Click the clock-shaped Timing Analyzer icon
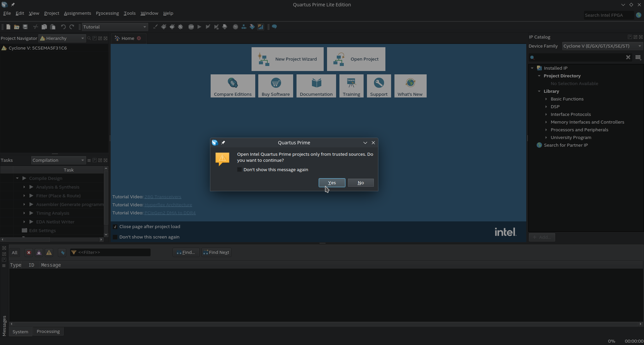This screenshot has width=644, height=345. tap(235, 27)
